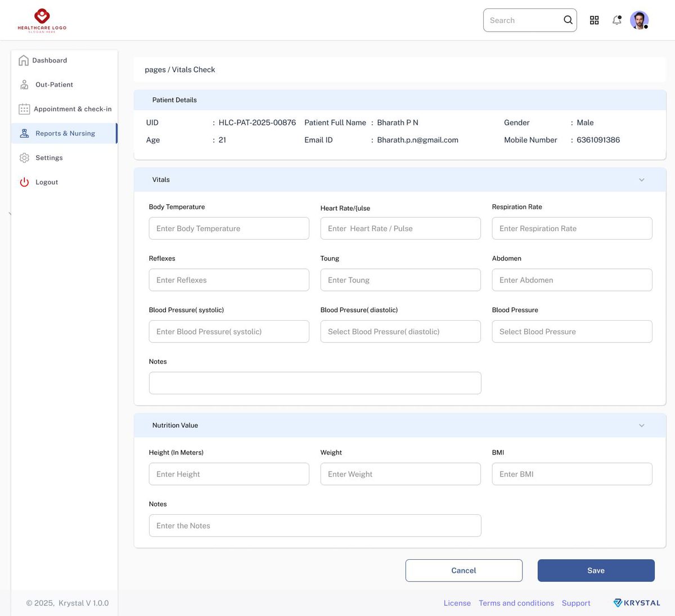Click the Enter Reflexes field

229,280
